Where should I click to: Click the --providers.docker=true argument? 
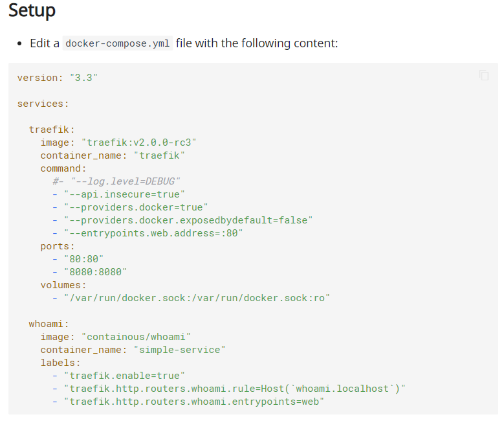pos(136,207)
